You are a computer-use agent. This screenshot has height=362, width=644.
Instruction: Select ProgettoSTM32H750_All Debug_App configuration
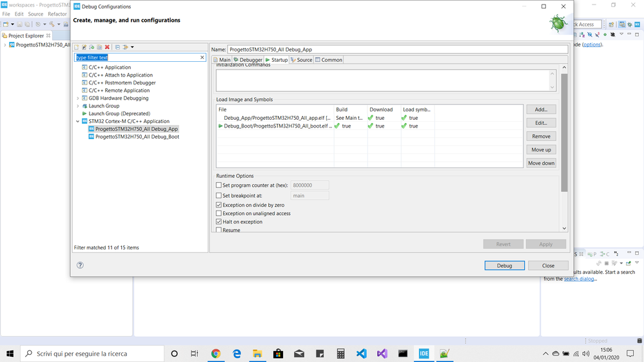pyautogui.click(x=137, y=129)
